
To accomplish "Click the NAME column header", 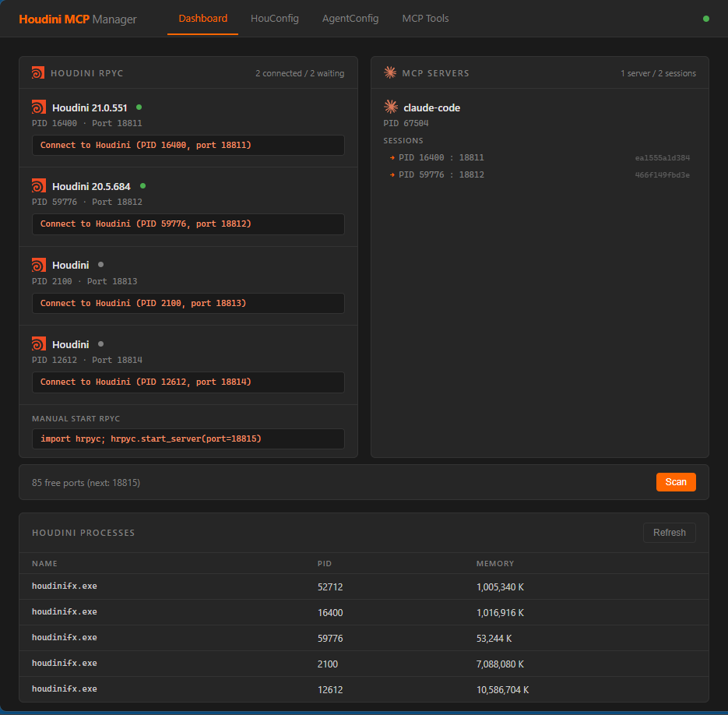I will pos(44,564).
